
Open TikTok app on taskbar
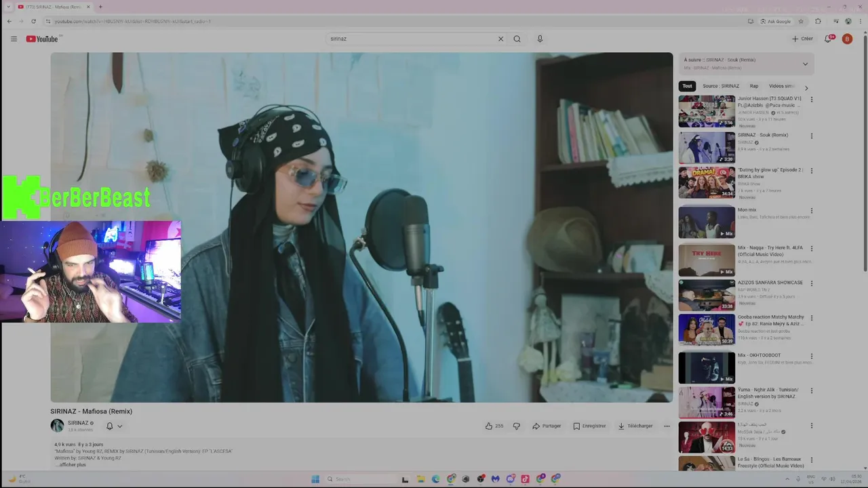pos(525,479)
